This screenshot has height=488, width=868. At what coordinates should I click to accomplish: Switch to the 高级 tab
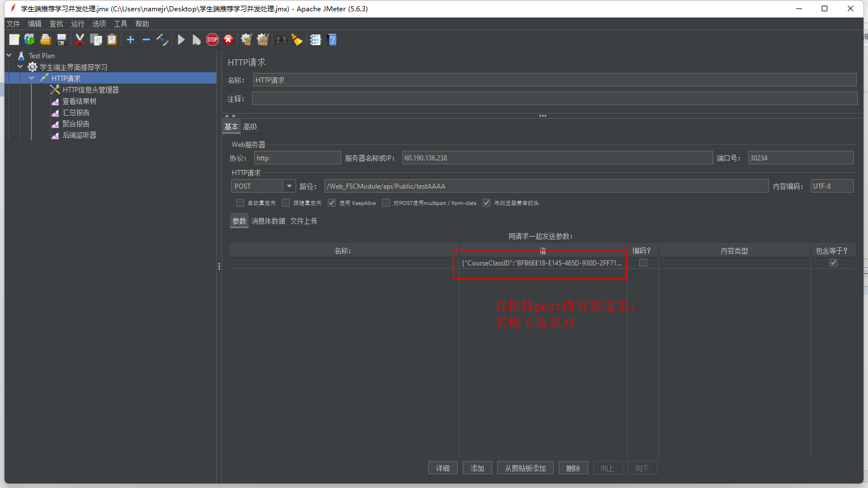250,127
